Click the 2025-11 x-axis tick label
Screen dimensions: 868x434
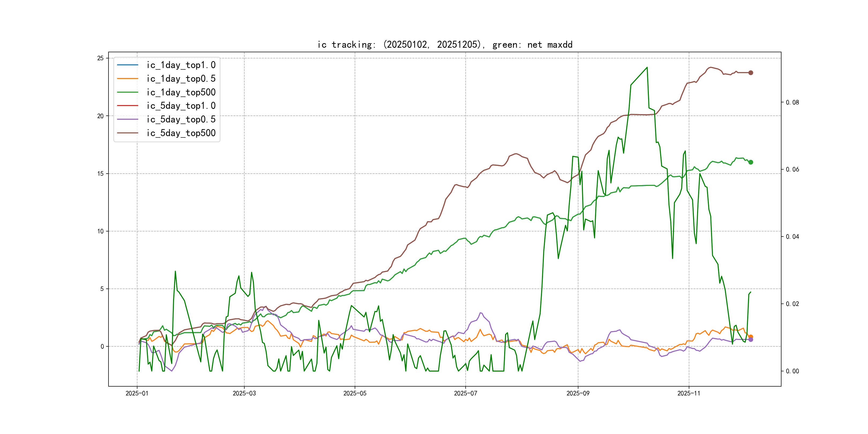689,393
